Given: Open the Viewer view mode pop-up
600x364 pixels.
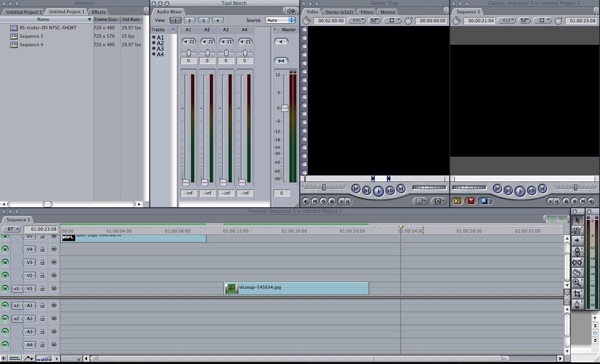Looking at the screenshot, I should (392, 20).
